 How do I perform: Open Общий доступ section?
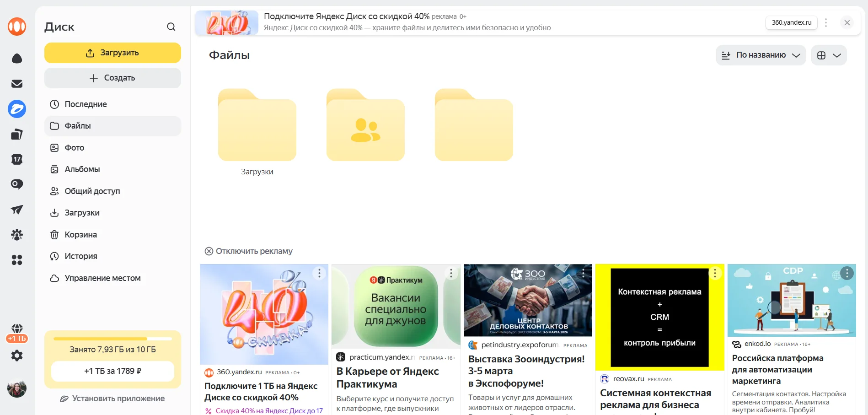[113, 191]
